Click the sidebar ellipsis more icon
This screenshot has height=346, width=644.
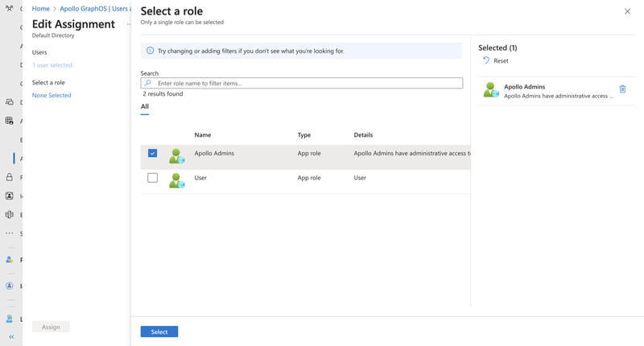(x=9, y=233)
